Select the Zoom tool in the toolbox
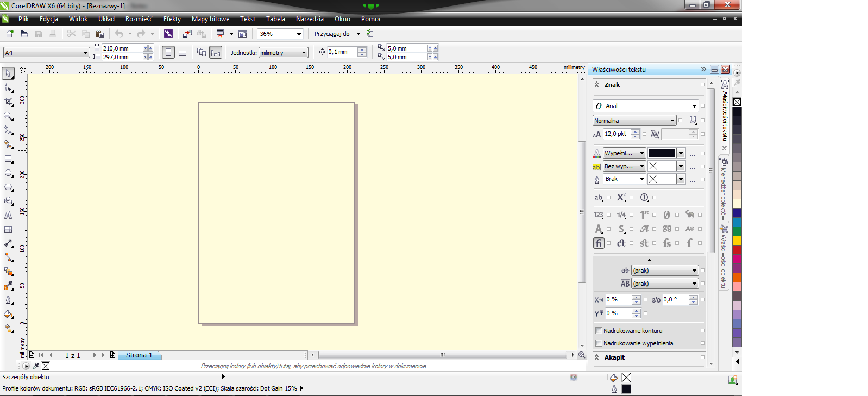The image size is (868, 396). click(8, 116)
